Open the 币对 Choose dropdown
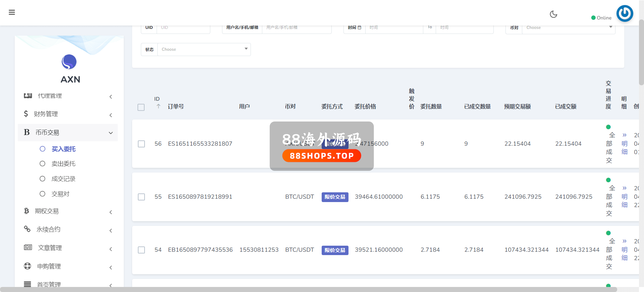This screenshot has height=292, width=644. point(568,28)
